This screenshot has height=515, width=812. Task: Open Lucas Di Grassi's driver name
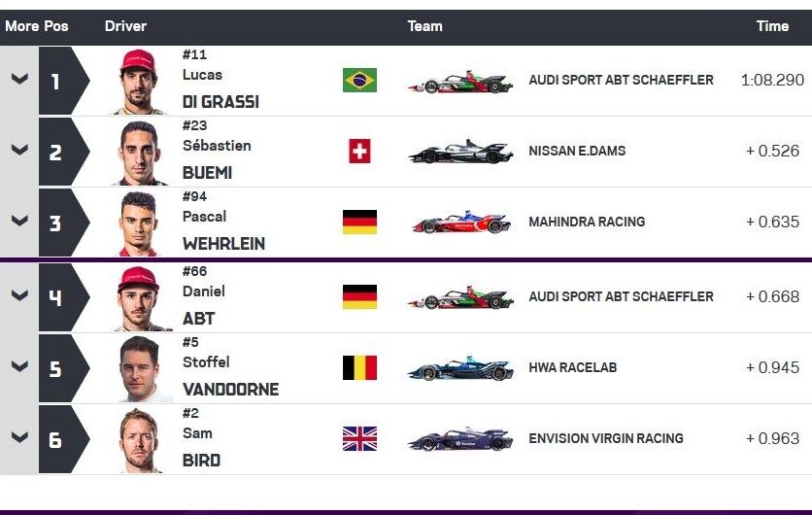coord(220,101)
